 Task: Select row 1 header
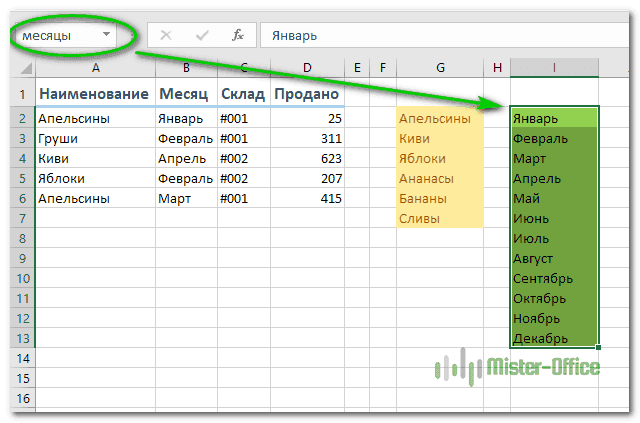pyautogui.click(x=22, y=94)
